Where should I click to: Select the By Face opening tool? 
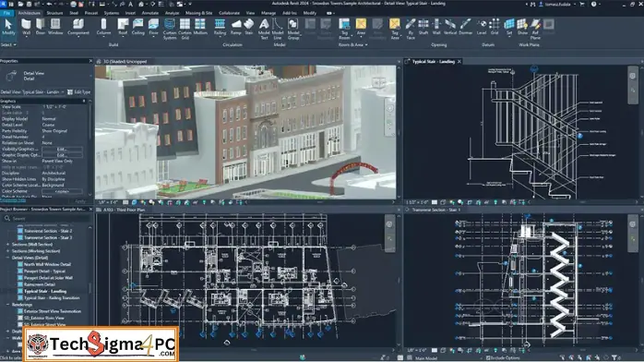pos(411,30)
